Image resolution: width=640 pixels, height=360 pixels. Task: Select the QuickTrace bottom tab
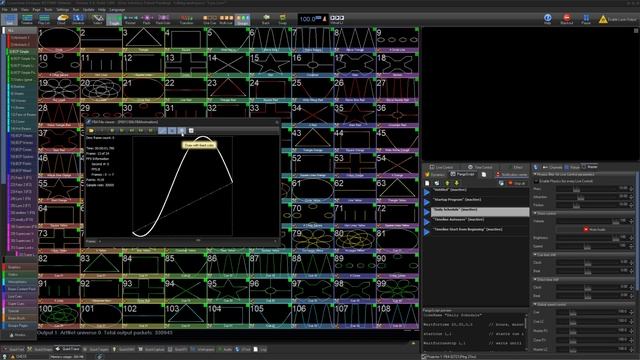click(x=69, y=349)
